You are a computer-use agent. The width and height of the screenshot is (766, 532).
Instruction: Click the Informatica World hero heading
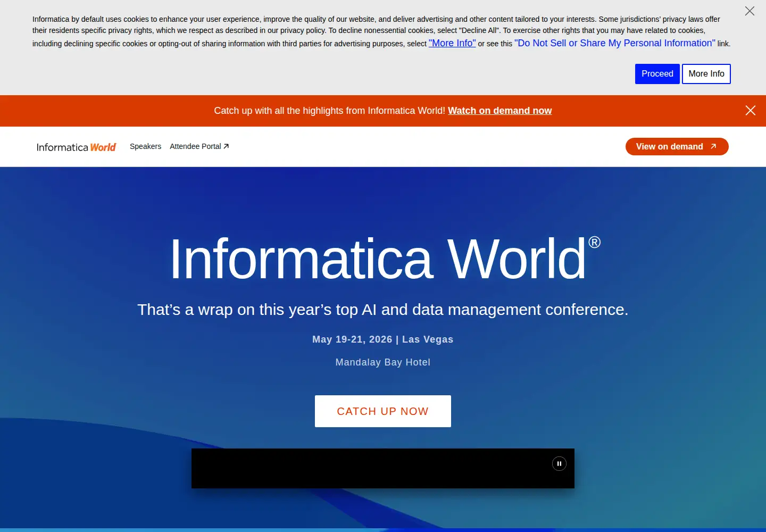coord(385,259)
